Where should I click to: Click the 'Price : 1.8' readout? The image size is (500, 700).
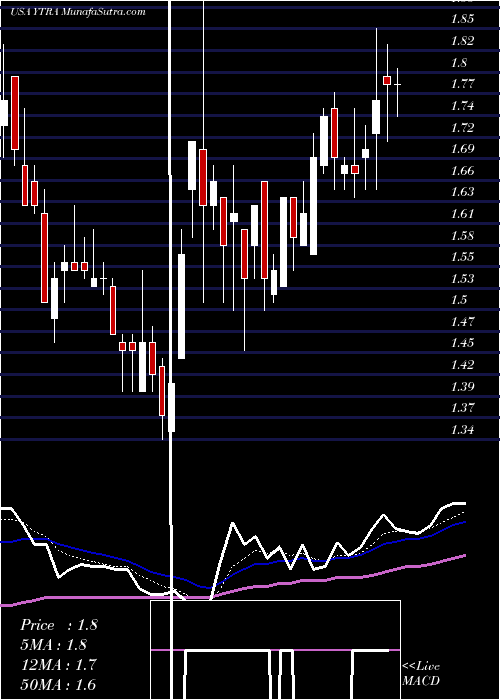(58, 625)
